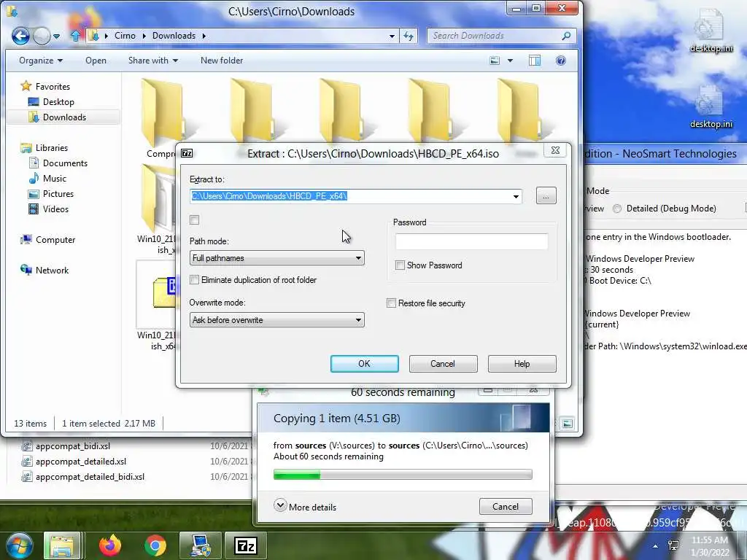This screenshot has height=560, width=747.
Task: Open Pictures library
Action: (x=51, y=194)
